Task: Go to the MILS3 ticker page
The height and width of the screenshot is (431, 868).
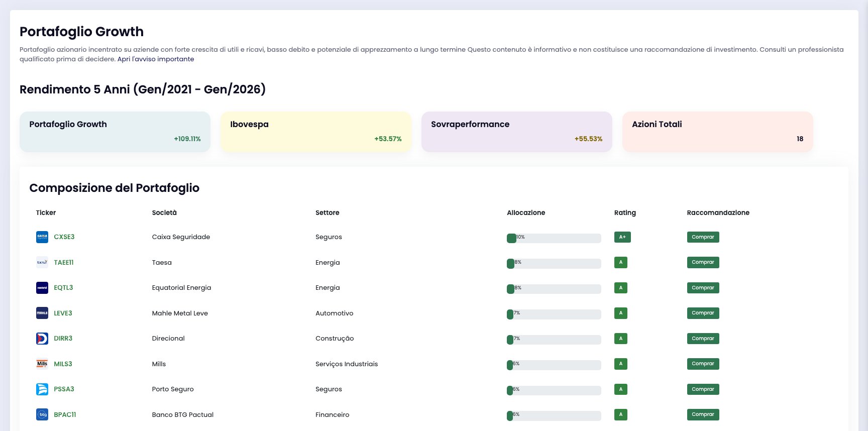Action: point(63,364)
